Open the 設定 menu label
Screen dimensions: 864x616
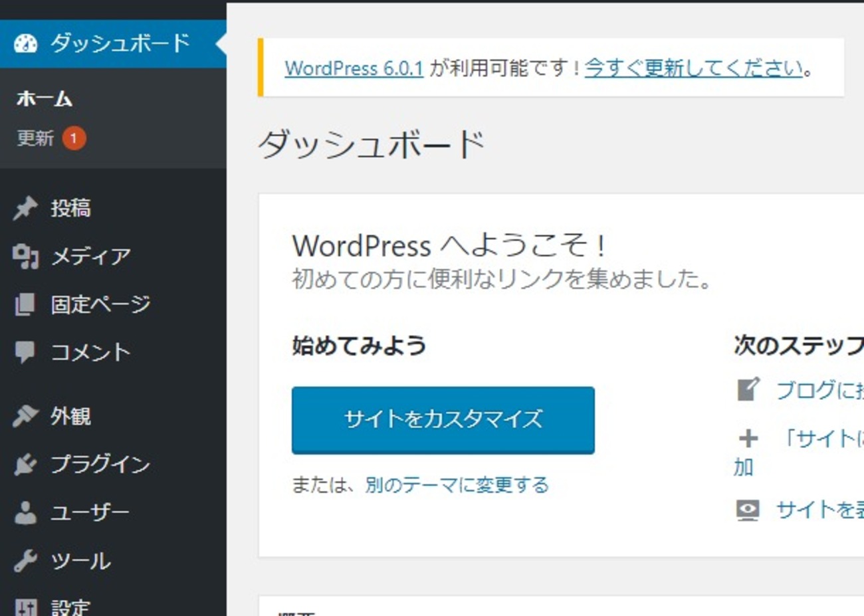pos(70,607)
